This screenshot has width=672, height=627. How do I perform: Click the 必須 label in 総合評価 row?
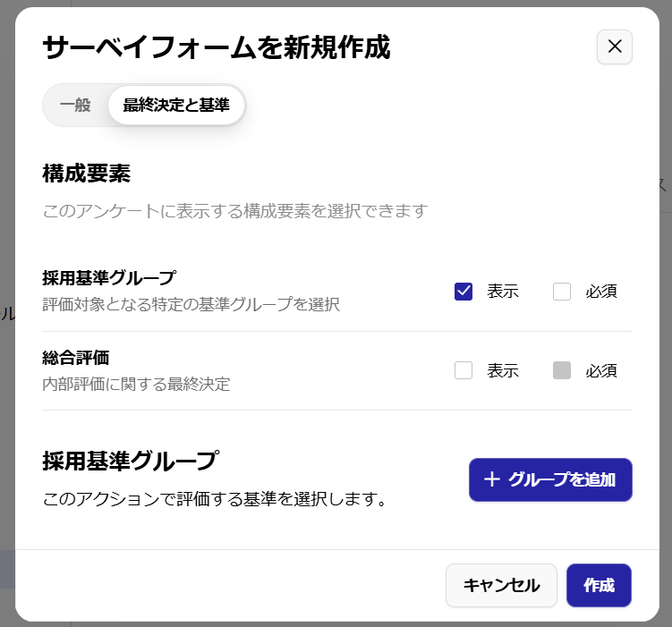[x=601, y=370]
